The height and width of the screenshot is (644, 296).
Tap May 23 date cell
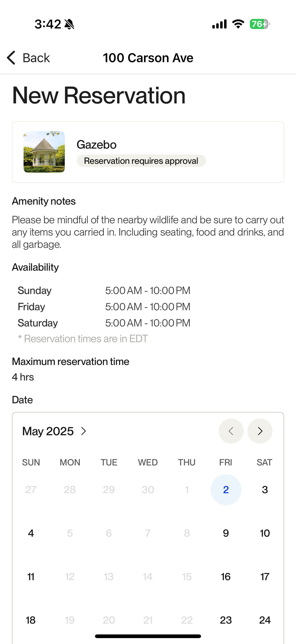[x=226, y=620]
